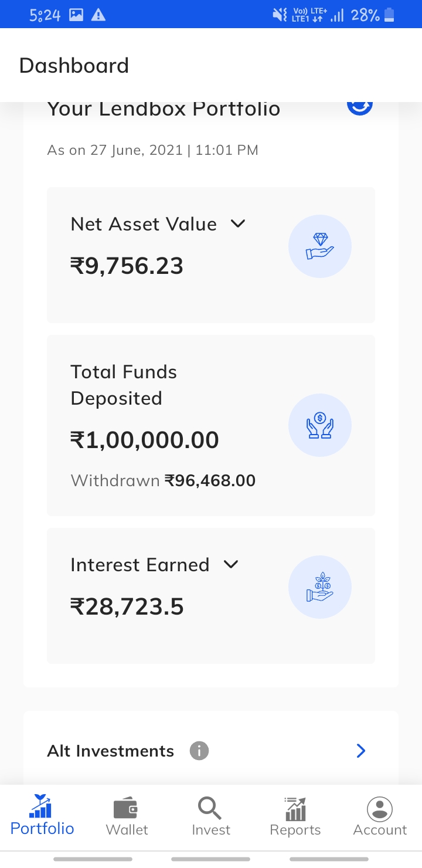Tap the Alt Investments heading
Viewport: 422px width, 868px height.
(x=110, y=751)
